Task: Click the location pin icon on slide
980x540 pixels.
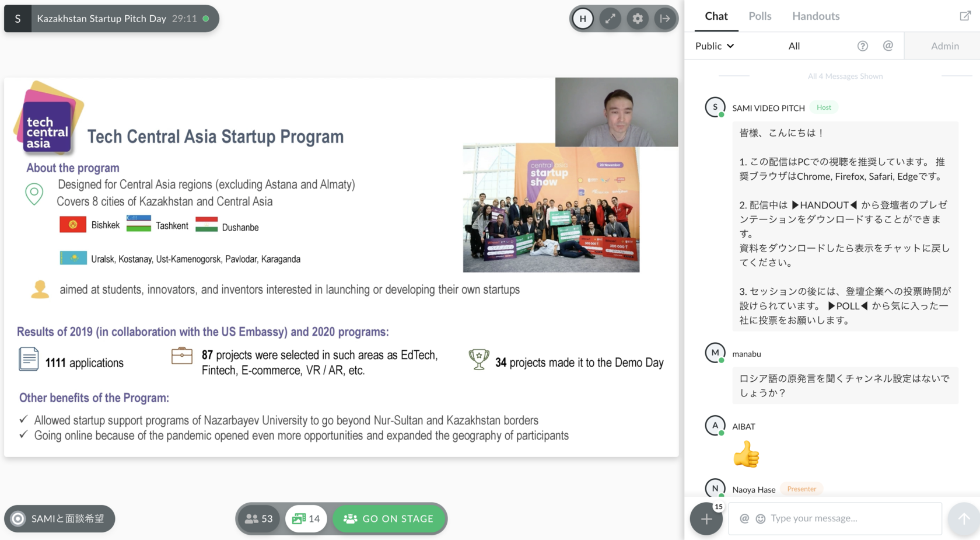Action: click(x=34, y=194)
